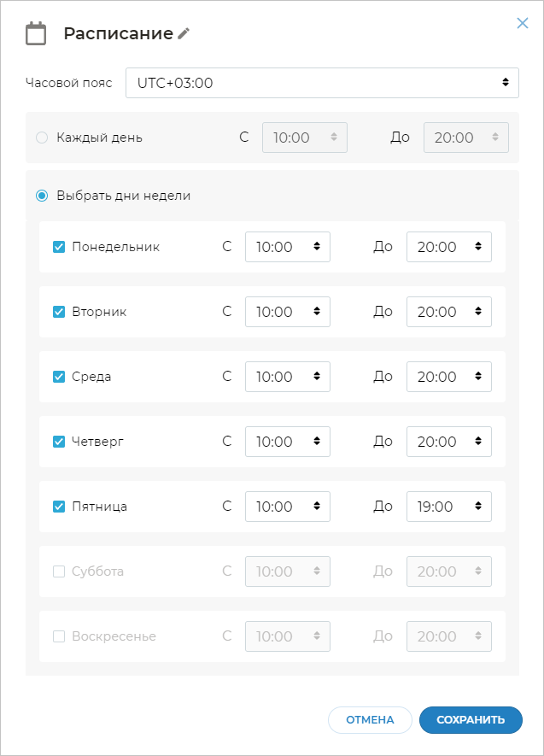544x756 pixels.
Task: Uncheck the Вторник checkbox
Action: click(59, 312)
